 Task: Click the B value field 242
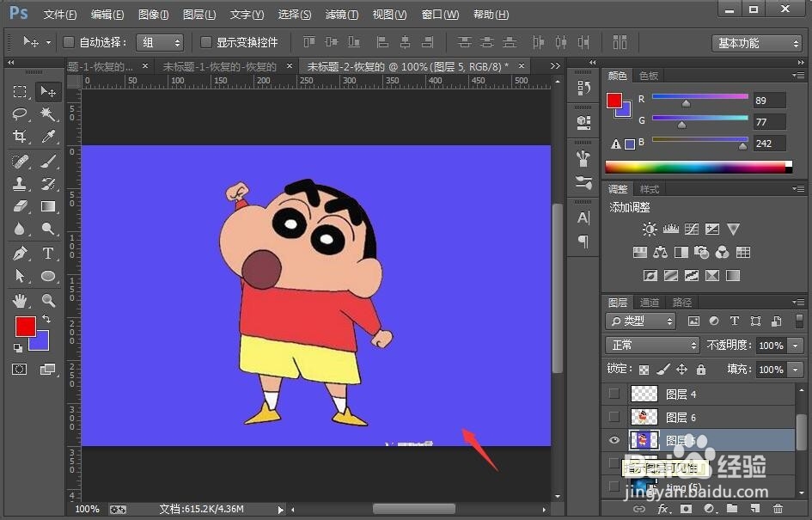[x=770, y=144]
